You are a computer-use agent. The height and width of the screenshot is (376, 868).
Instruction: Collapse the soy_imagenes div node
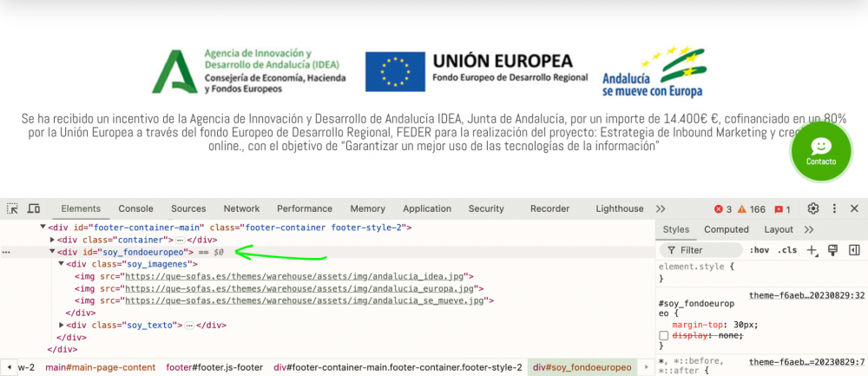tap(62, 264)
